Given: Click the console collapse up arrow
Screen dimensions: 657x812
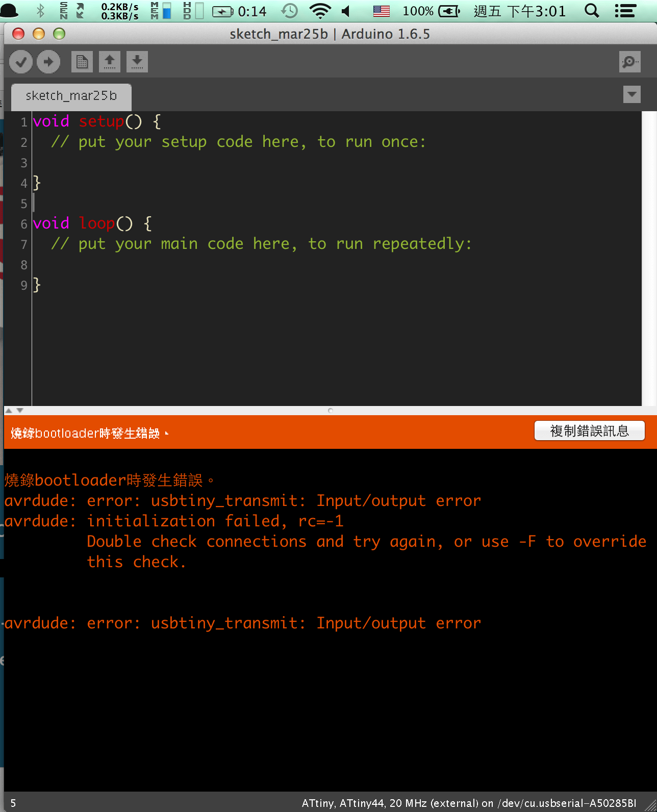Looking at the screenshot, I should click(x=9, y=410).
